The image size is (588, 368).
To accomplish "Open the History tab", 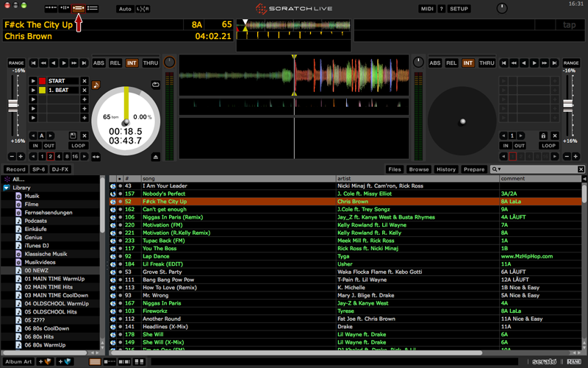I will (445, 169).
